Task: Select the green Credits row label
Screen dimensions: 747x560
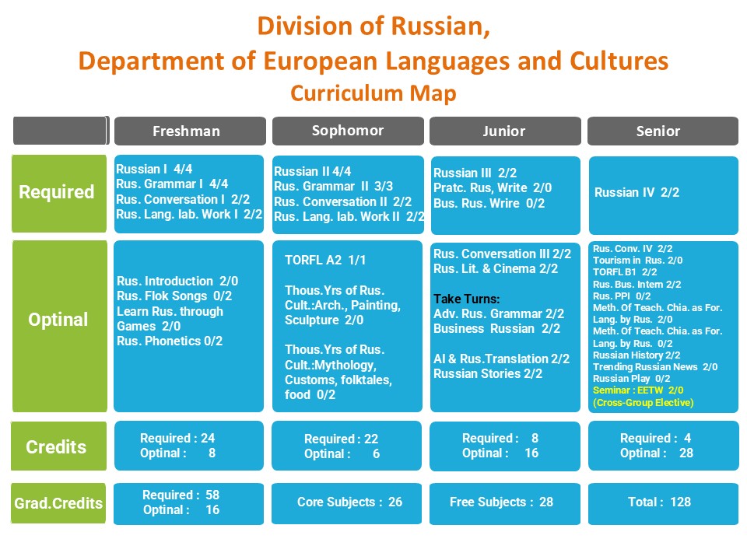Action: [58, 446]
